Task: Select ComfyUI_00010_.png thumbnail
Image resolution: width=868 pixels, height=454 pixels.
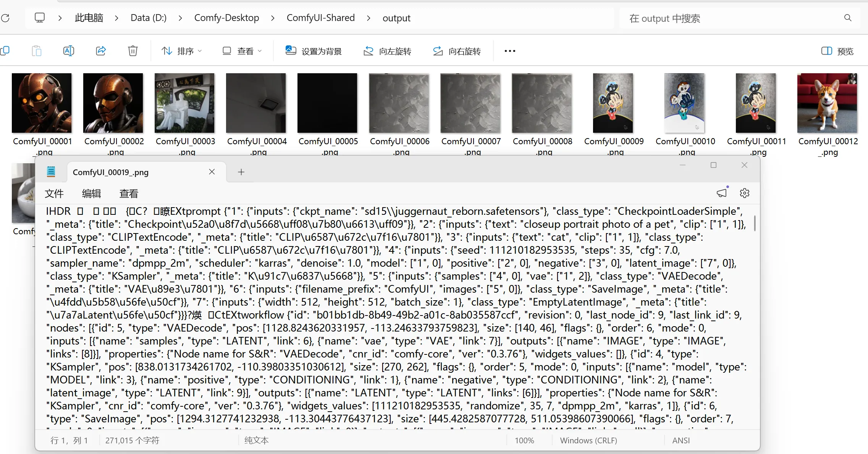Action: pyautogui.click(x=684, y=103)
